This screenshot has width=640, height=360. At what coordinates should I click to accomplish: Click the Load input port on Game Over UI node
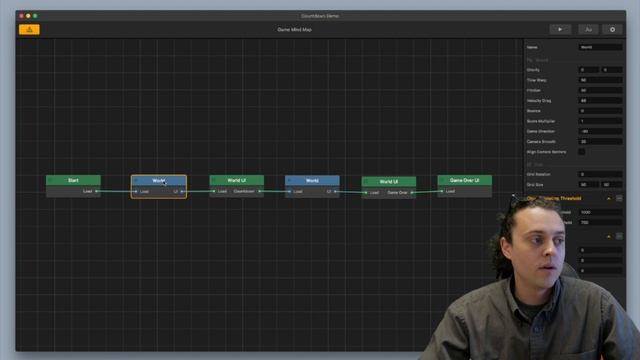[442, 191]
